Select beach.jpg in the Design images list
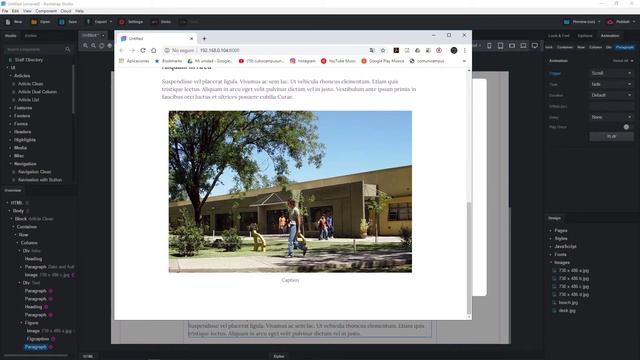 (568, 302)
